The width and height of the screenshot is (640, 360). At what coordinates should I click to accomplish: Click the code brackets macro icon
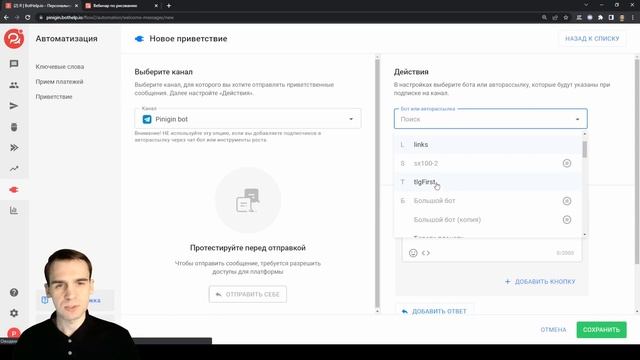click(x=426, y=253)
